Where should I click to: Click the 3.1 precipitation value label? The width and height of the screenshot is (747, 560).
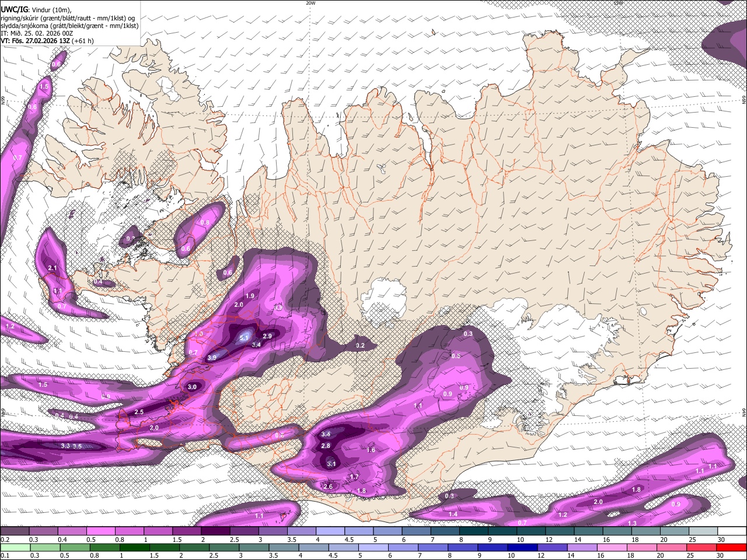pyautogui.click(x=331, y=464)
